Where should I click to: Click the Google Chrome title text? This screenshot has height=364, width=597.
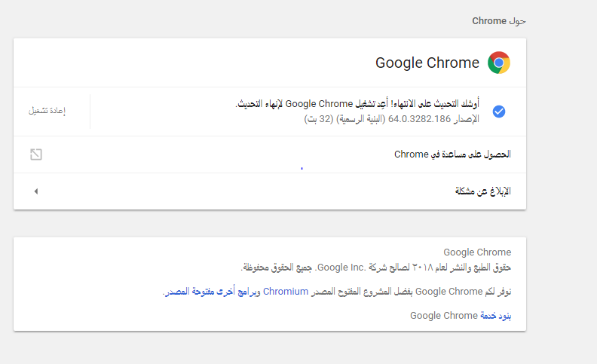(x=427, y=63)
